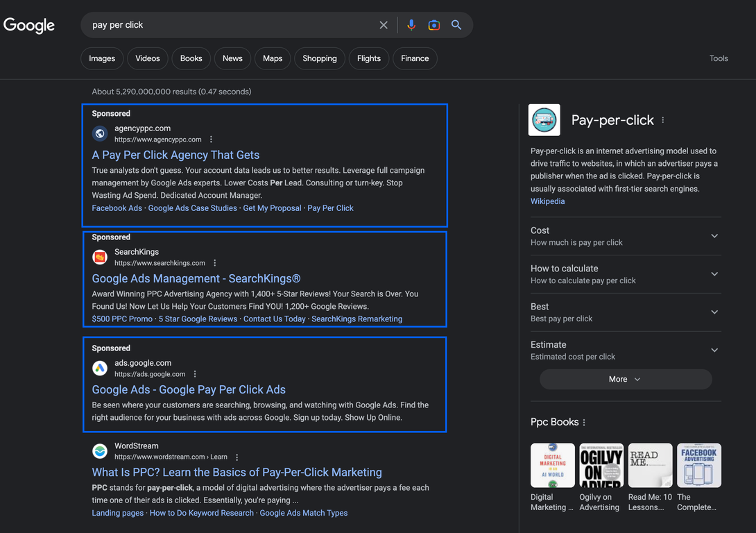The height and width of the screenshot is (533, 756).
Task: Switch to the Shopping tab
Action: [320, 58]
